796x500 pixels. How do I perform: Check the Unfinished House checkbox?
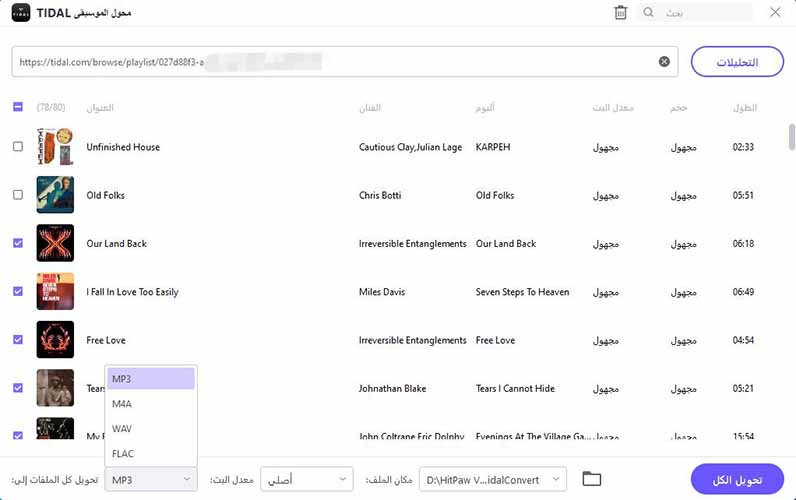click(x=18, y=146)
